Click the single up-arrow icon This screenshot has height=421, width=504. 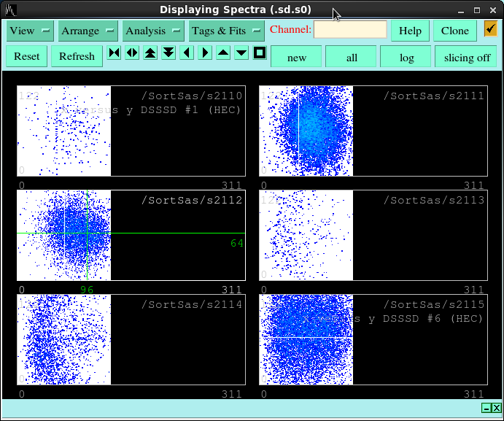tap(223, 53)
